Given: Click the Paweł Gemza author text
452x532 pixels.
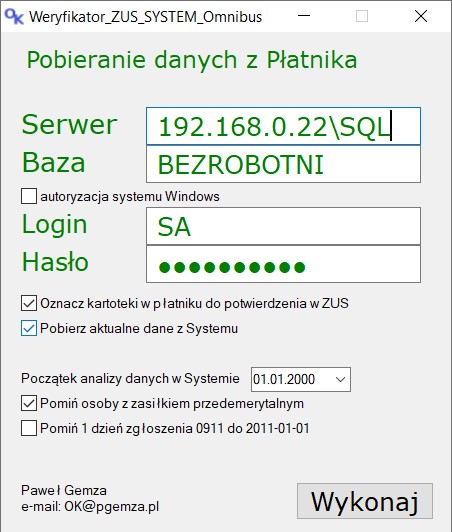Looking at the screenshot, I should pos(64,490).
